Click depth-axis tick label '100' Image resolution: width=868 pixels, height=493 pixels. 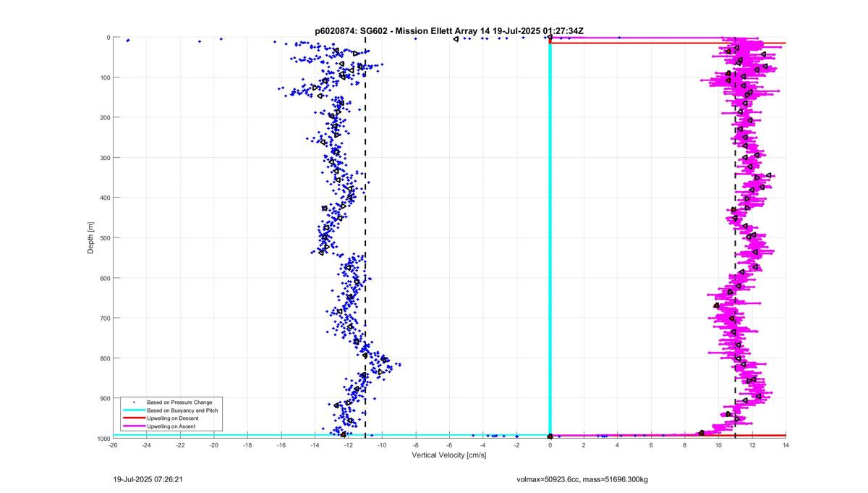104,77
